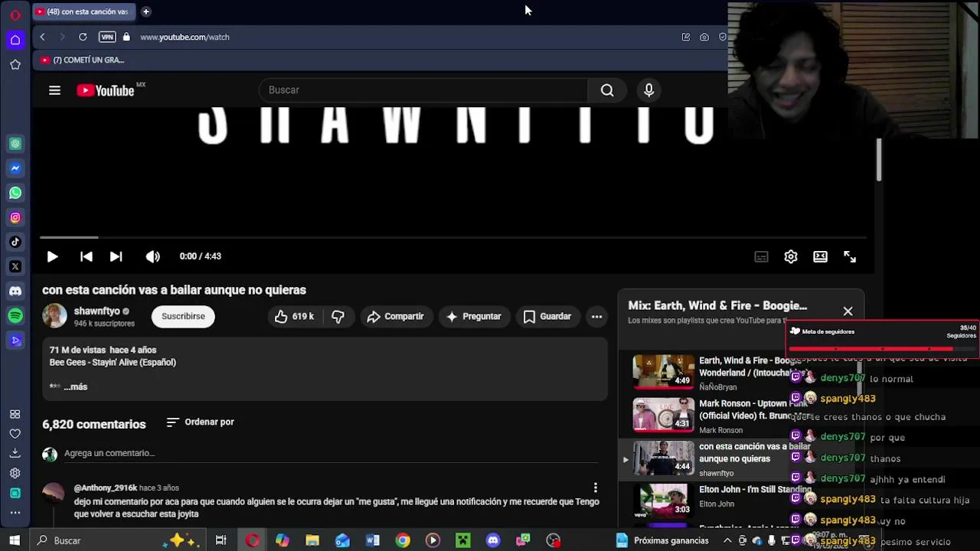Viewport: 980px width, 551px height.
Task: Play the Boogie Wonderland playlist thumbnail
Action: (x=663, y=372)
